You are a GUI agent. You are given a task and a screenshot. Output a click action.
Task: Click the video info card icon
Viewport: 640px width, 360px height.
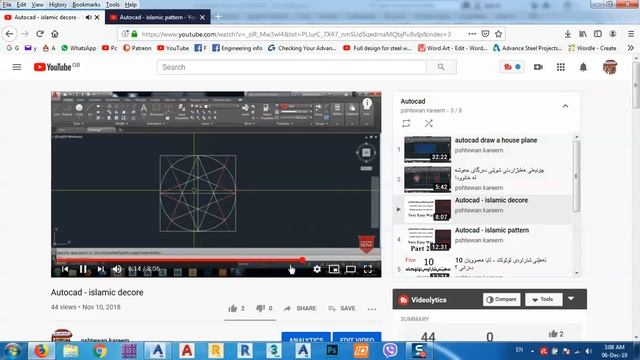pos(367,103)
